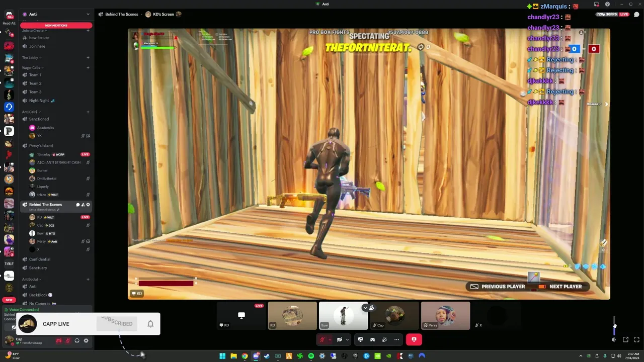Click share your screen icon

(360, 339)
